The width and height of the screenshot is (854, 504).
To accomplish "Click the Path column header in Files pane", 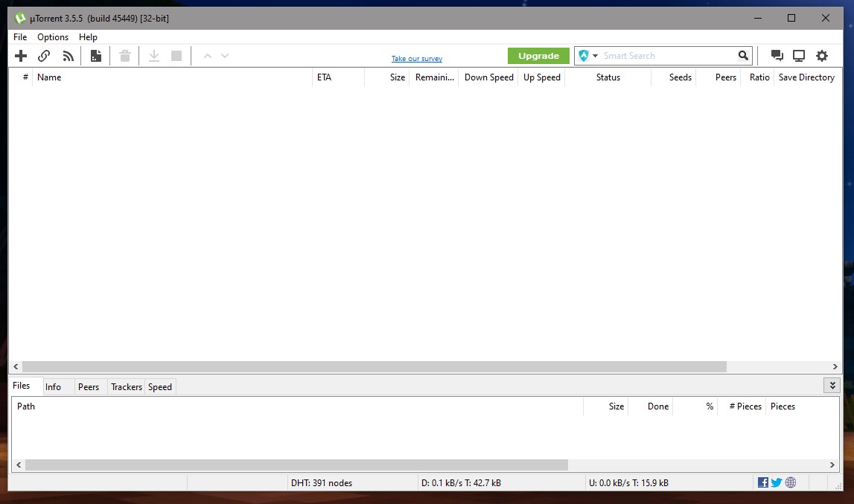I will pyautogui.click(x=297, y=406).
